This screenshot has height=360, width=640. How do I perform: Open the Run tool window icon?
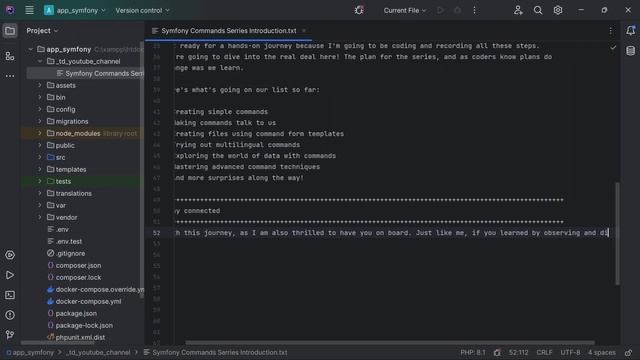[10, 275]
